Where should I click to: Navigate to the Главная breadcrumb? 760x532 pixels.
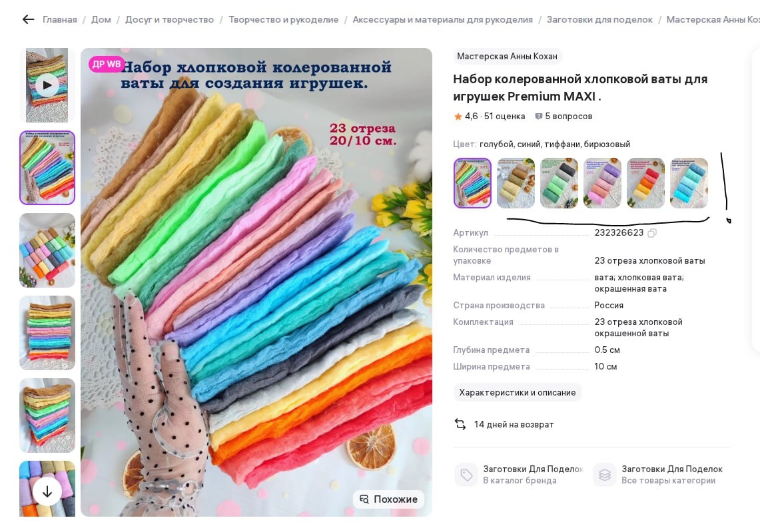pos(60,20)
